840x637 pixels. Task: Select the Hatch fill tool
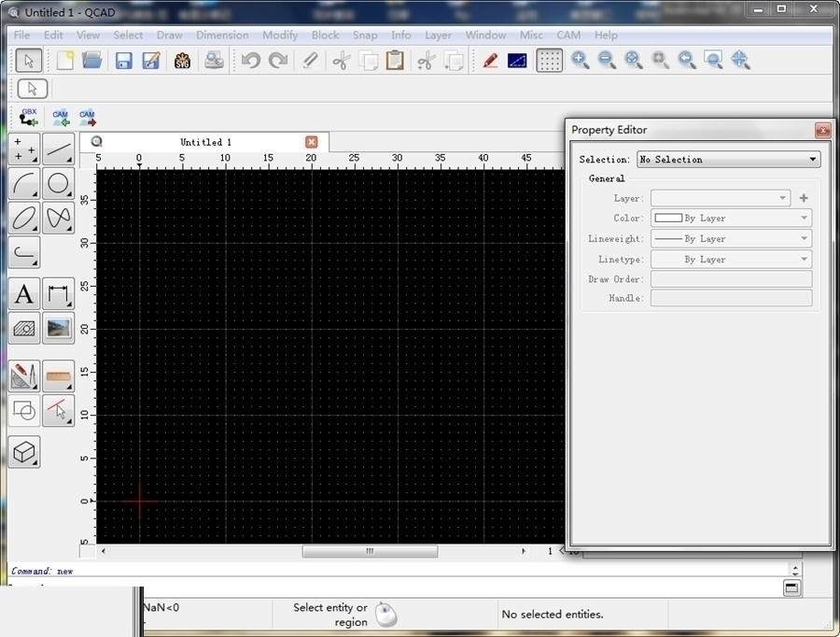24,328
